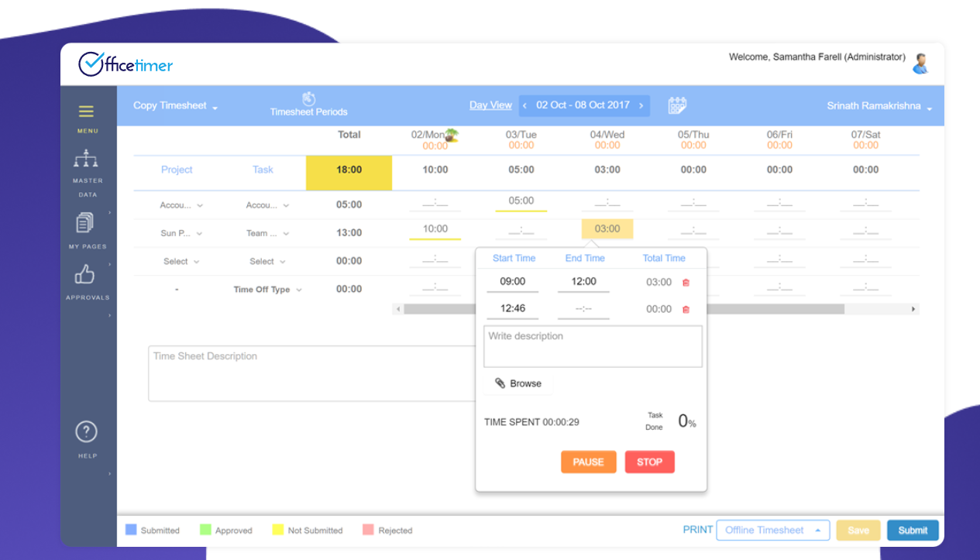
Task: Open Approvals thumbs-up icon
Action: (84, 274)
